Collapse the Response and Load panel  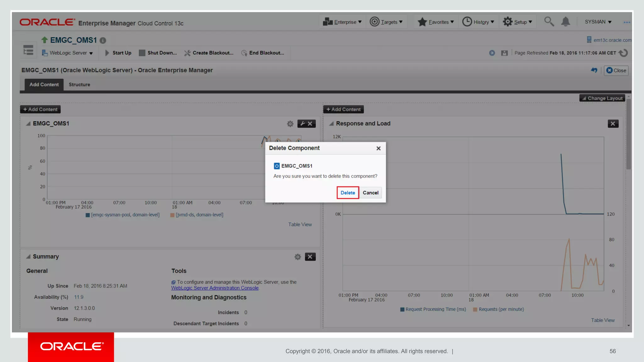tap(331, 123)
